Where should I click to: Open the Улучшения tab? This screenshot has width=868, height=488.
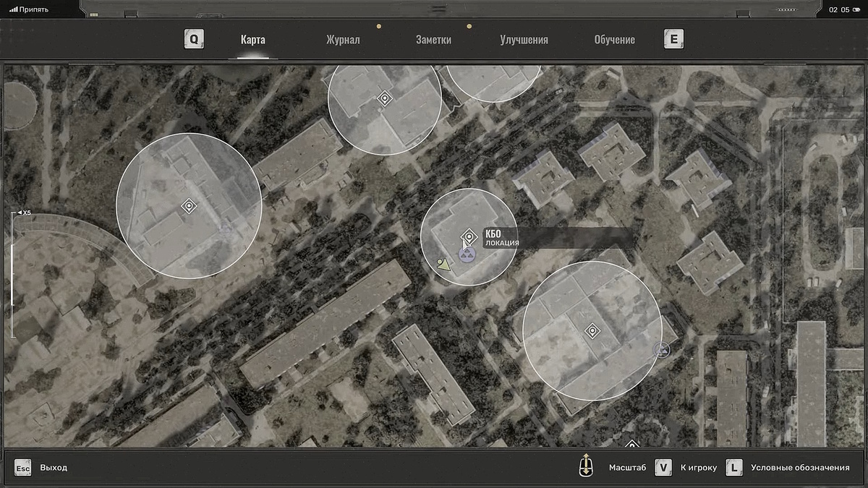pyautogui.click(x=524, y=40)
